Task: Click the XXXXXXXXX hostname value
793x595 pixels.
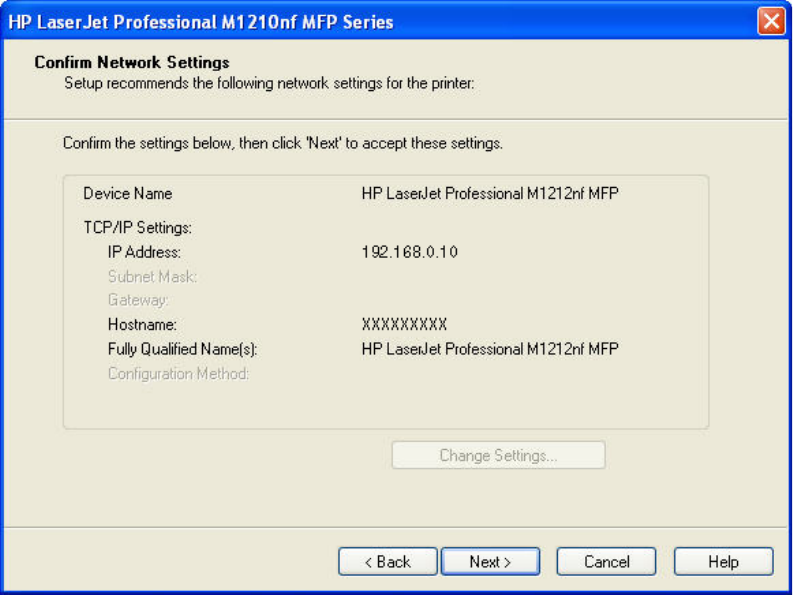Action: 404,324
